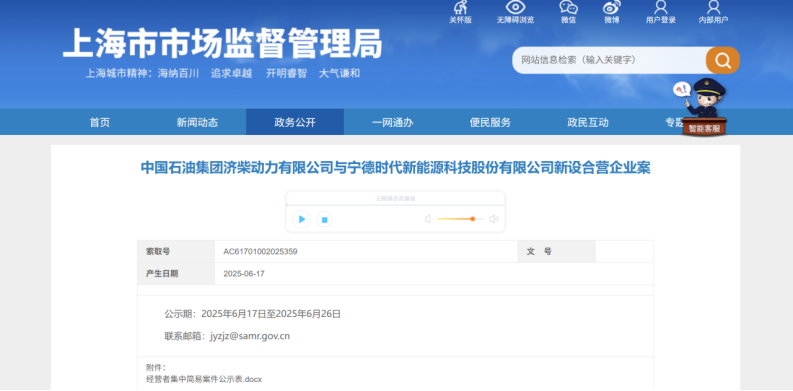The image size is (793, 391).
Task: Select index number AC61701002025359
Action: tap(260, 251)
